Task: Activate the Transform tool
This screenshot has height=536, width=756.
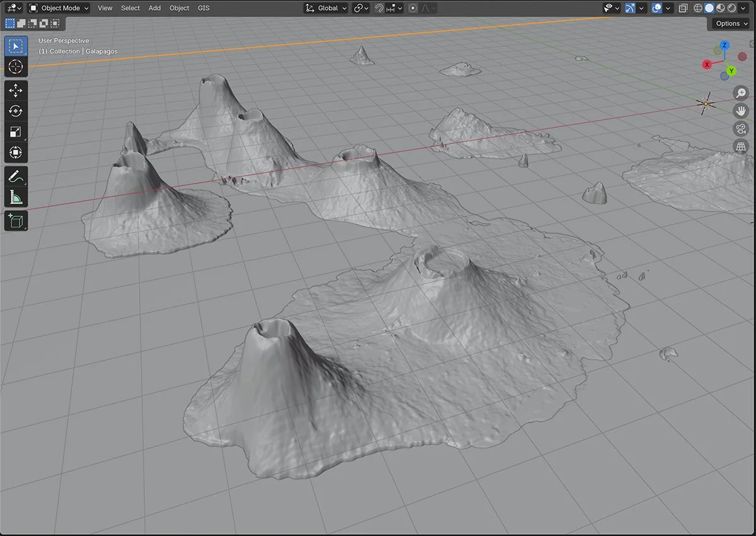Action: tap(16, 152)
